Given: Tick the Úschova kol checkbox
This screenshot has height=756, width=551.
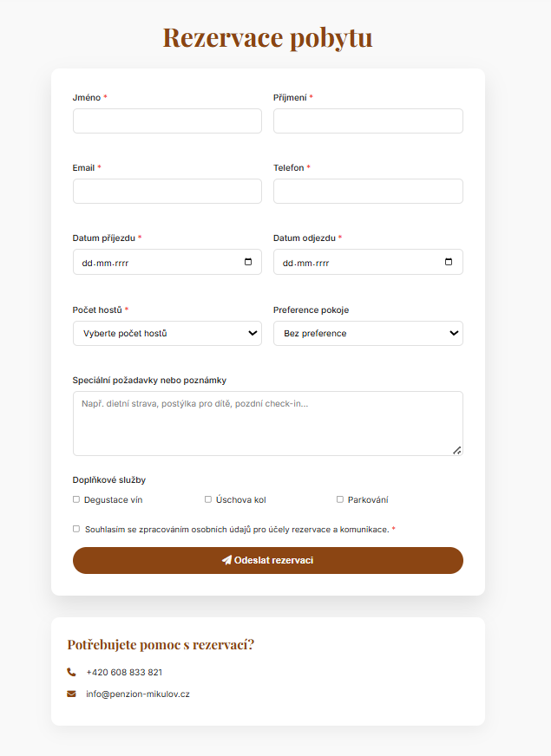Looking at the screenshot, I should pos(208,499).
